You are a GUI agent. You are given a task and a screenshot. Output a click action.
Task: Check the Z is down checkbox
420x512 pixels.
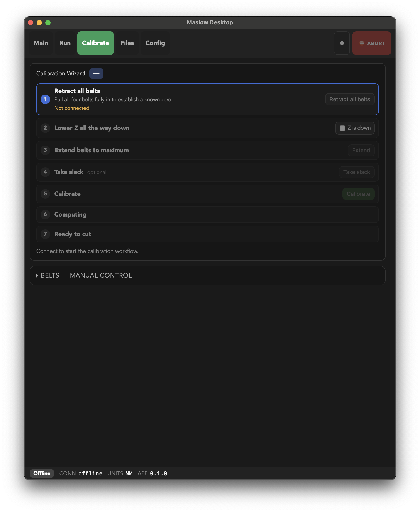(x=342, y=128)
